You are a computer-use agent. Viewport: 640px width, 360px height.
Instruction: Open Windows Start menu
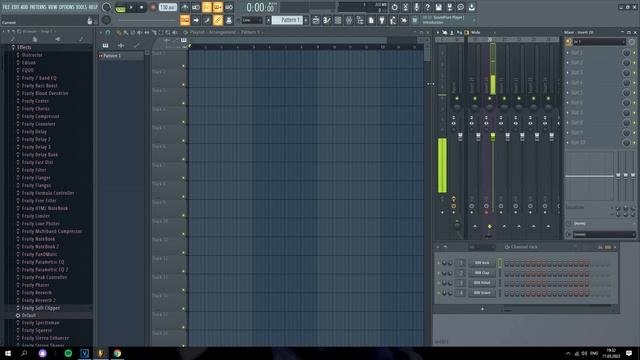point(7,353)
